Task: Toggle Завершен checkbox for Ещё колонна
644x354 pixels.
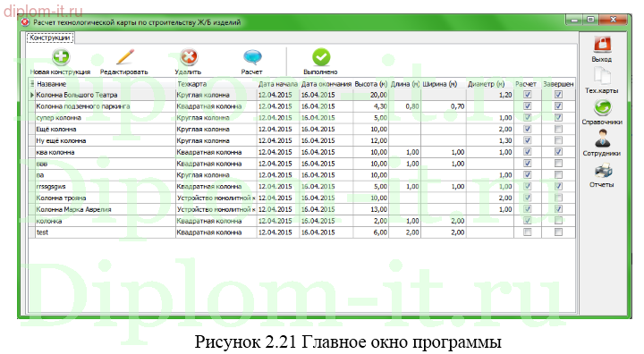Action: [x=558, y=129]
